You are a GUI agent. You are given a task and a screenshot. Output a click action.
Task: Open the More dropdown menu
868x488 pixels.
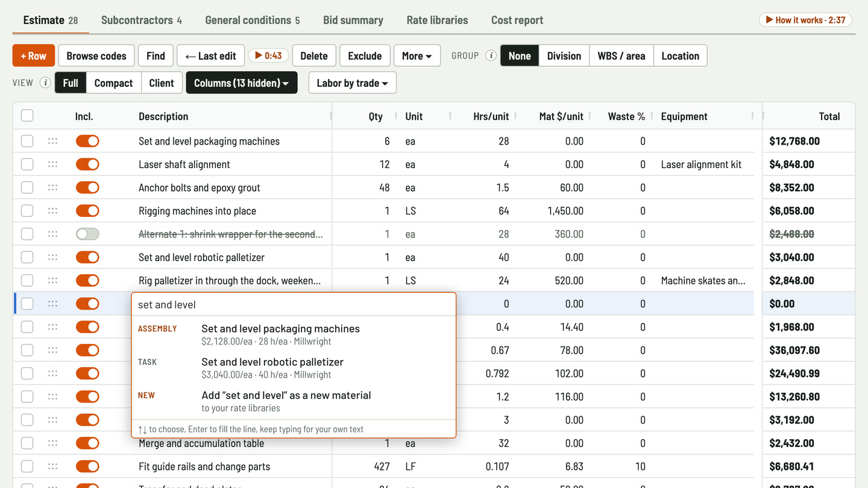click(x=417, y=55)
